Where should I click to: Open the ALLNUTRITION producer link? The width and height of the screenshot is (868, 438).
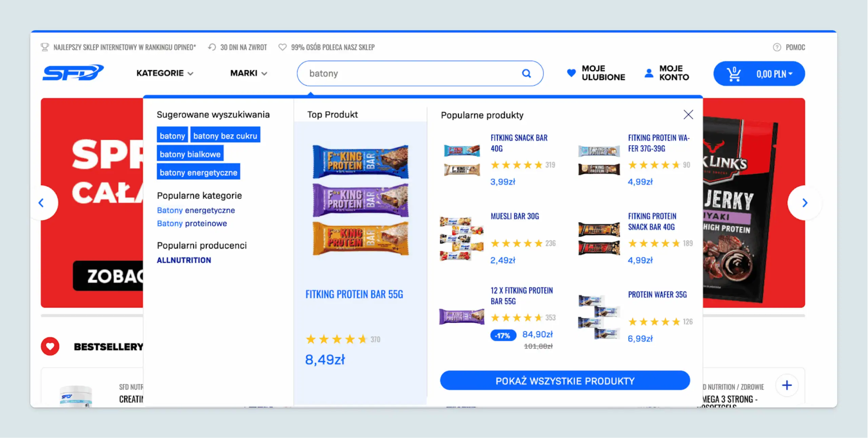[x=184, y=260]
